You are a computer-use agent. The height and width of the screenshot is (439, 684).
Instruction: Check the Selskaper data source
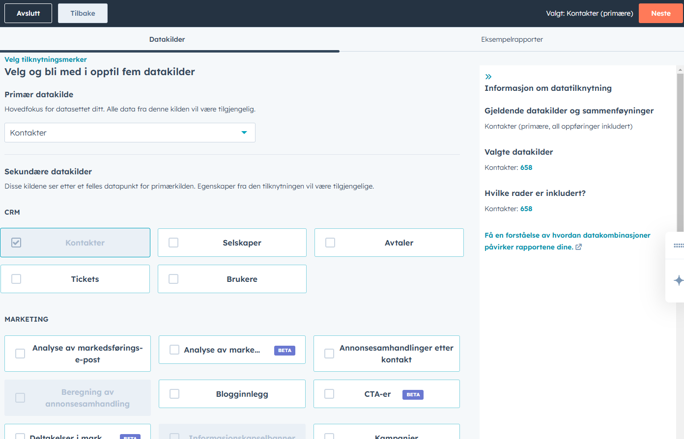(174, 243)
